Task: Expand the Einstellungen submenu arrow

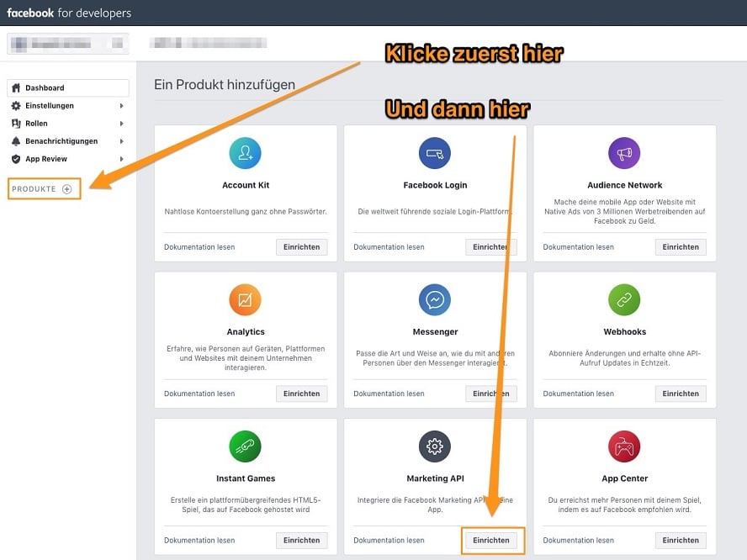Action: point(122,106)
